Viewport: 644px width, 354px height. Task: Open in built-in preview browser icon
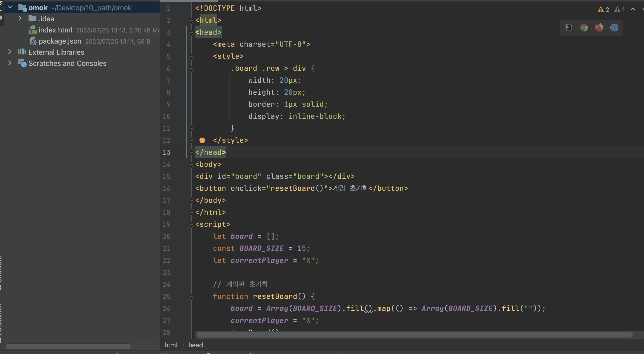[569, 28]
